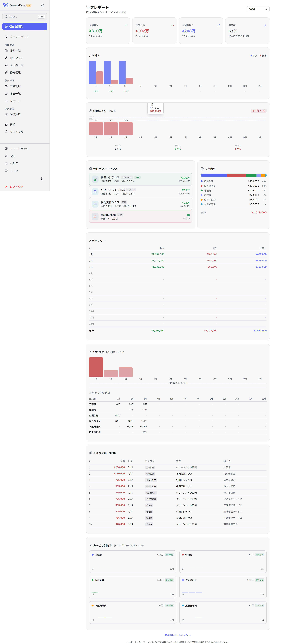Click the January income bar in 月次推移
306x644 pixels.
coord(92,72)
